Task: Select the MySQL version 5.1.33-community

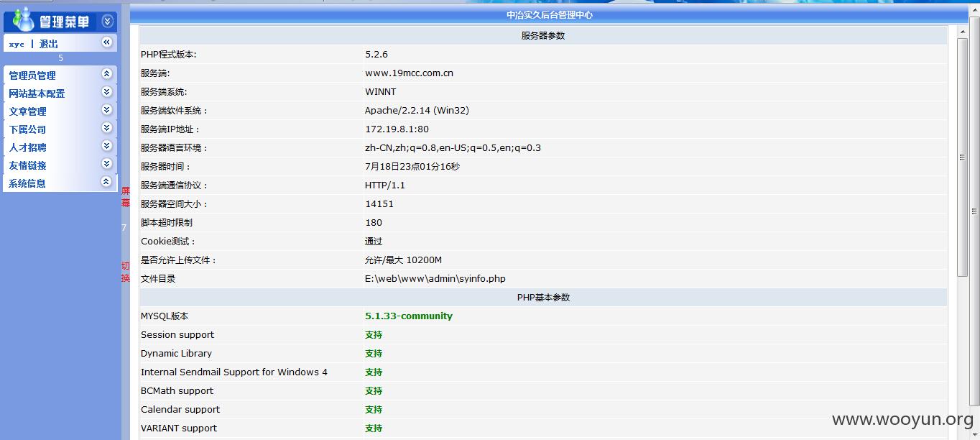Action: pos(409,316)
